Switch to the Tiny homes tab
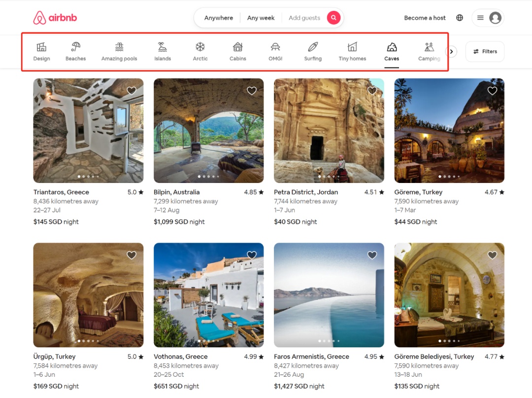The height and width of the screenshot is (398, 532). 352,51
